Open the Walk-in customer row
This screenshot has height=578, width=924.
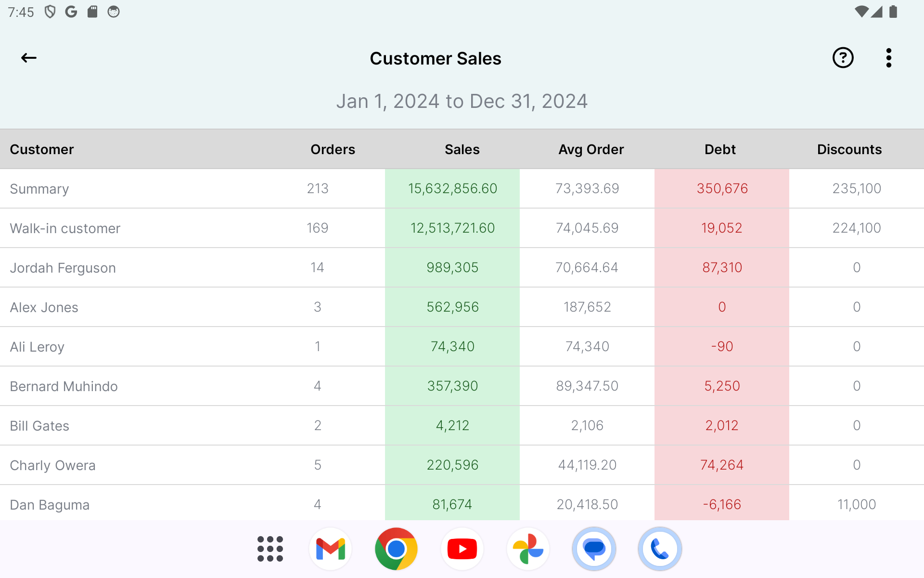click(65, 228)
